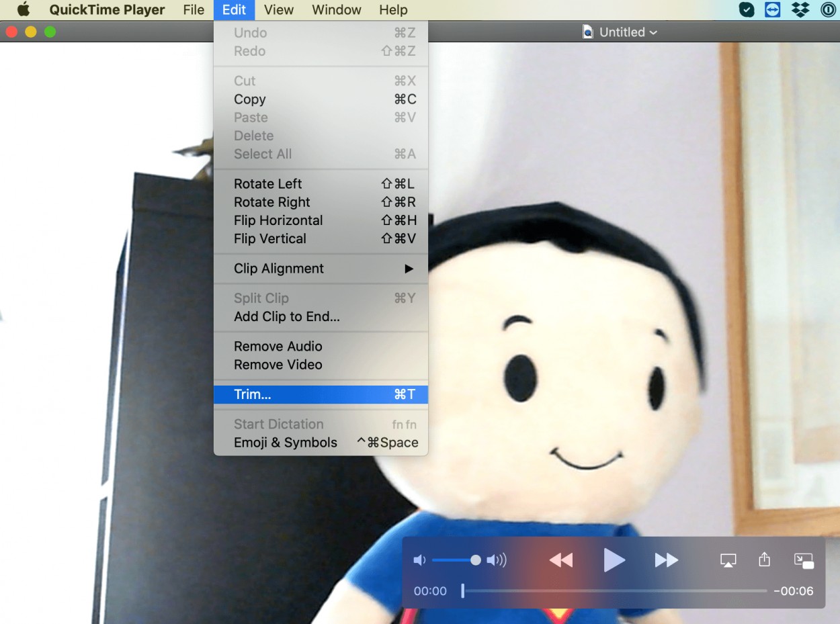Image resolution: width=840 pixels, height=624 pixels.
Task: Open Emoji & Symbols
Action: coord(321,443)
